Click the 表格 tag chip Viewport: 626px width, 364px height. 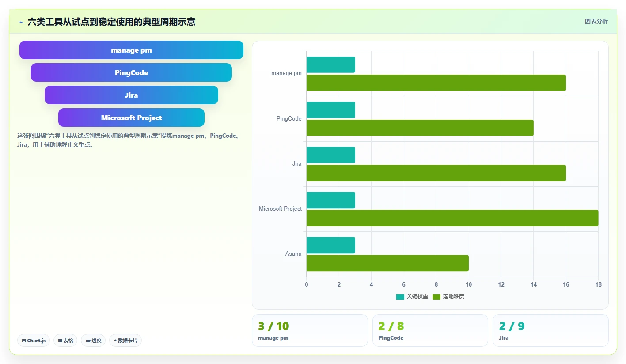click(x=65, y=341)
